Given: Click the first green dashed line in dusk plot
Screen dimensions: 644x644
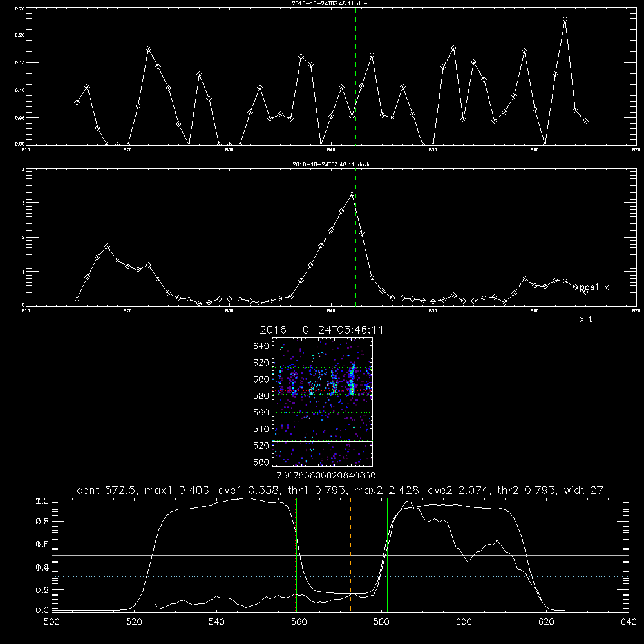Looking at the screenshot, I should click(205, 238).
